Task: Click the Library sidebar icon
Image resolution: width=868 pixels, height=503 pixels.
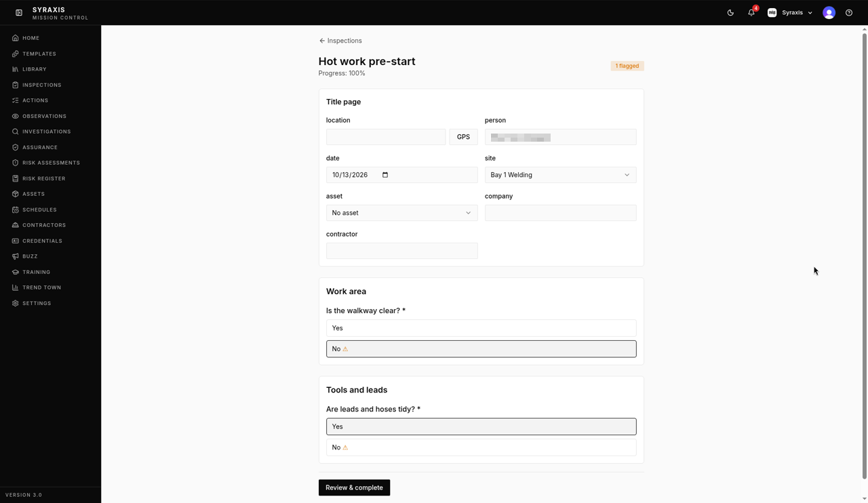Action: pos(16,69)
